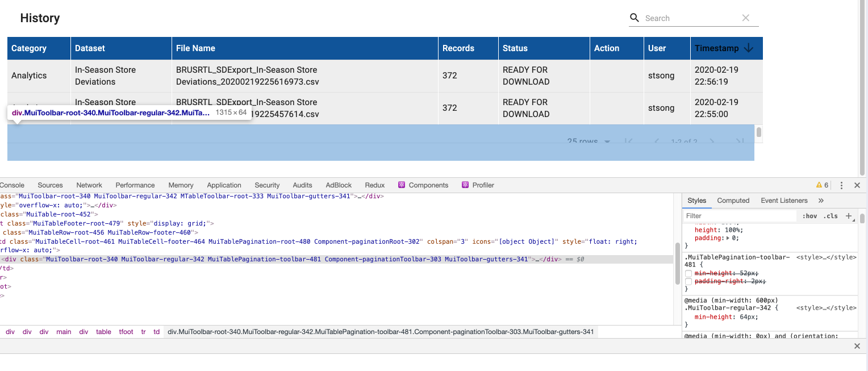Select the highlighted MuiTablePagination-toolbar div node

tap(337, 259)
